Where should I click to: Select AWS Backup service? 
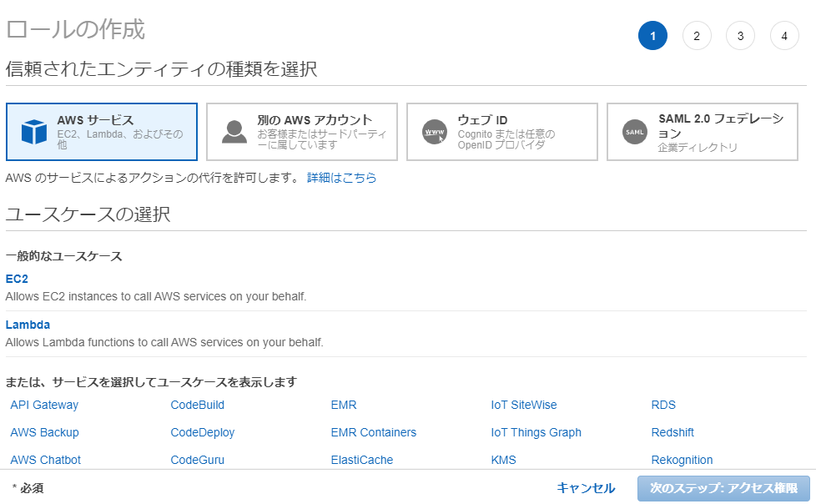(x=45, y=433)
